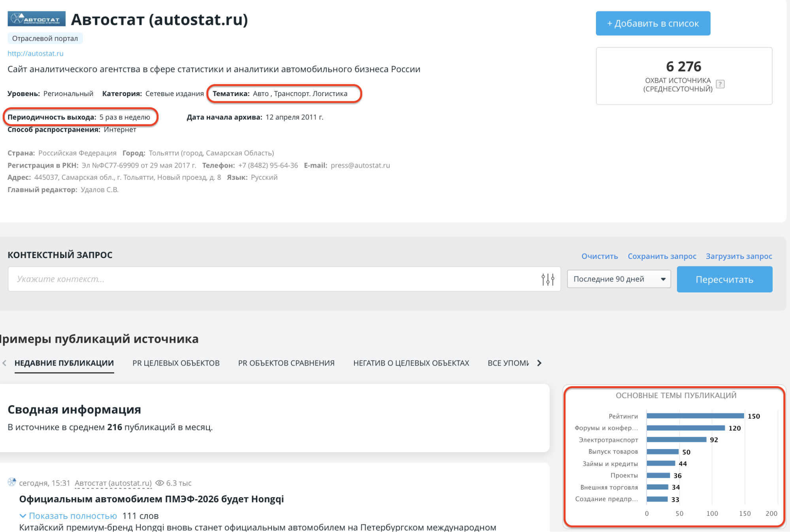Click the 111 слов word count
Image resolution: width=790 pixels, height=532 pixels.
click(x=140, y=516)
